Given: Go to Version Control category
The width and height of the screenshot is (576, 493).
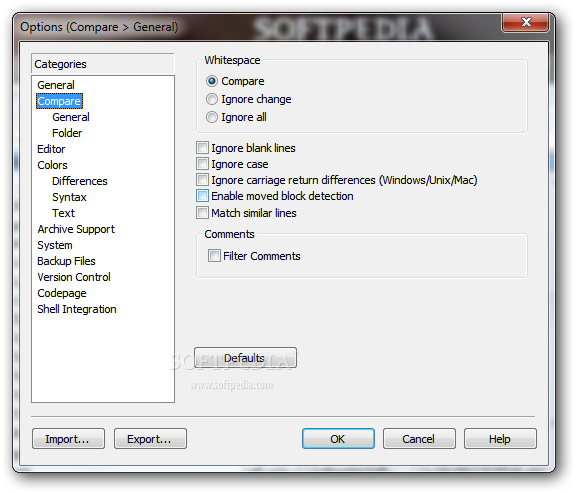Looking at the screenshot, I should coord(74,277).
